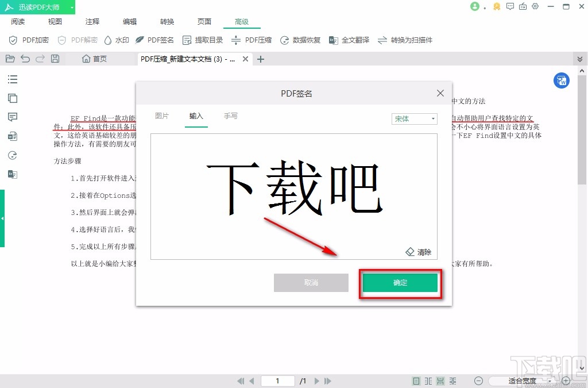Click the 清除 clear signature option
Viewport: 588px width, 388px height.
pos(419,251)
